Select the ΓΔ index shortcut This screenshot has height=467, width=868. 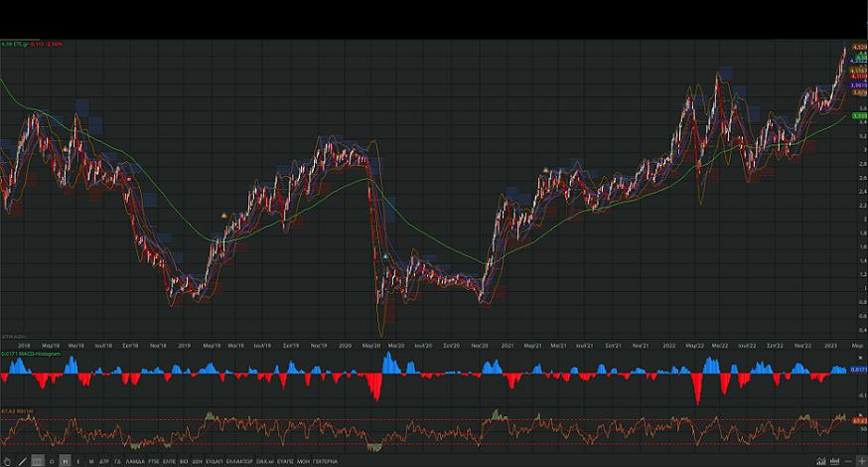click(x=117, y=461)
